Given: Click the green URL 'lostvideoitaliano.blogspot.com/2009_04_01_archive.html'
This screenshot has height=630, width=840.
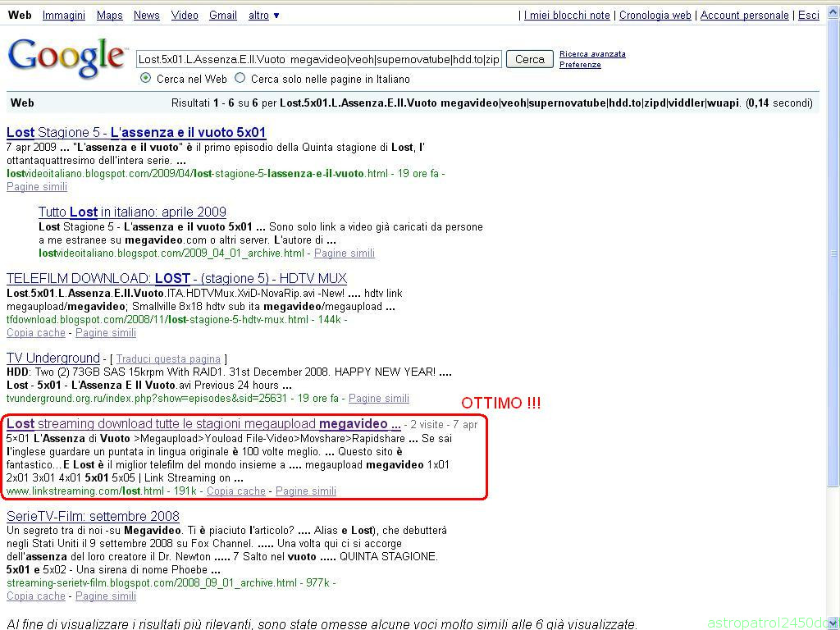Looking at the screenshot, I should tap(171, 253).
